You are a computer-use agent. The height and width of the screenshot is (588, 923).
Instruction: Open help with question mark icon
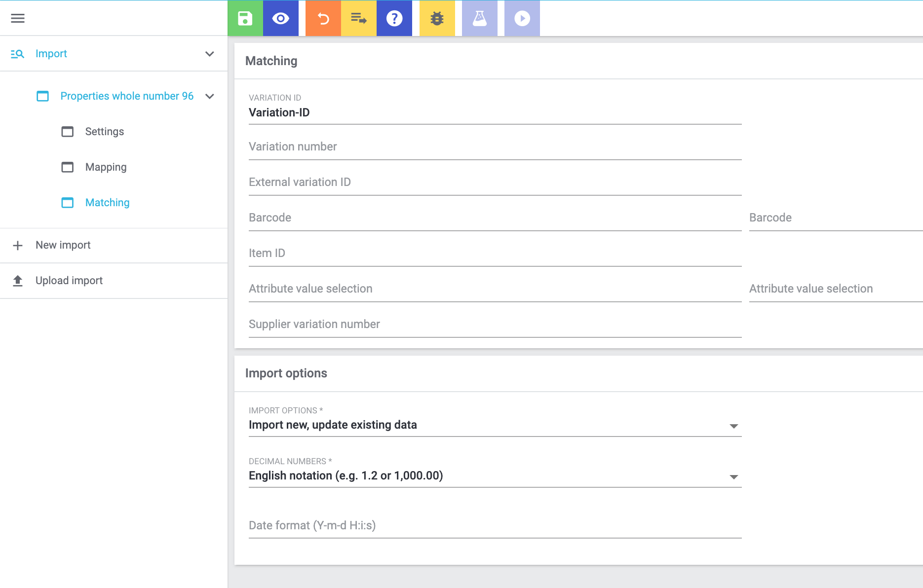tap(394, 18)
